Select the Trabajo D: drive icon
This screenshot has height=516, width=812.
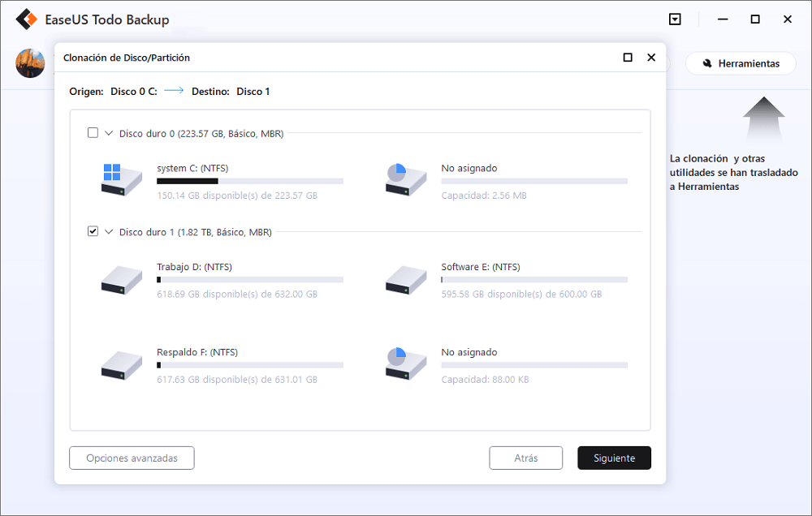pos(121,278)
